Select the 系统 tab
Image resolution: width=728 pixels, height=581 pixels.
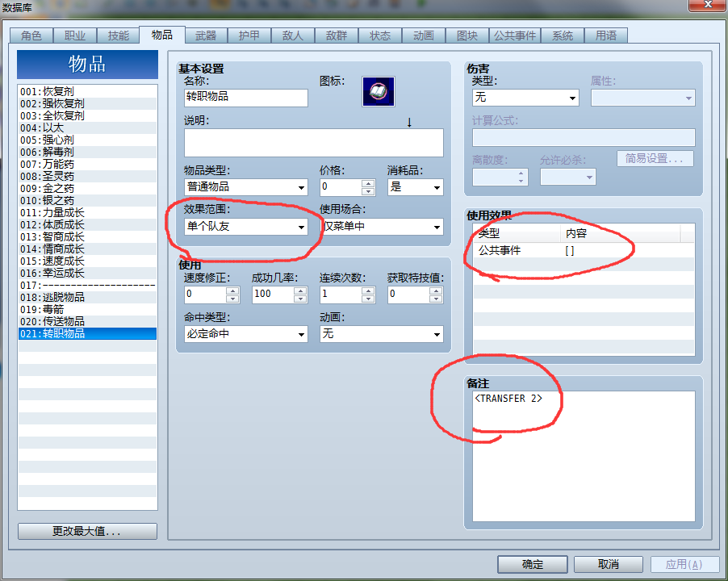pos(563,36)
